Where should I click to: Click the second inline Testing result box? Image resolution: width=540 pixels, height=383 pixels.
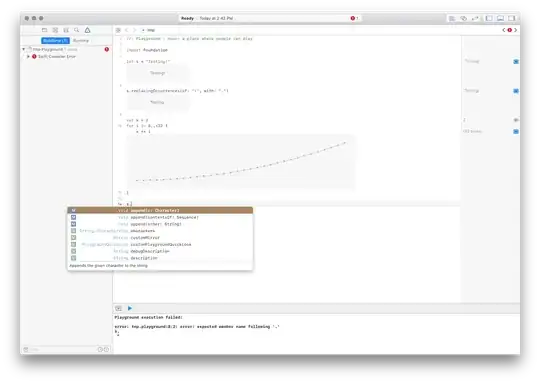pos(158,102)
